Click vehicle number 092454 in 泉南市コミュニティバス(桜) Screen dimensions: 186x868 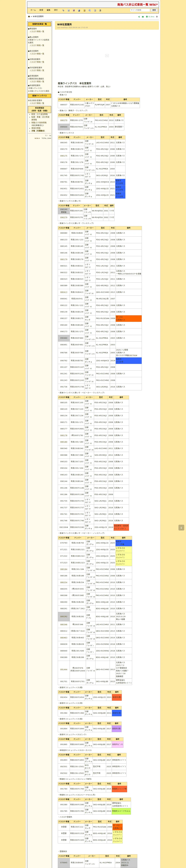(x=64, y=697)
